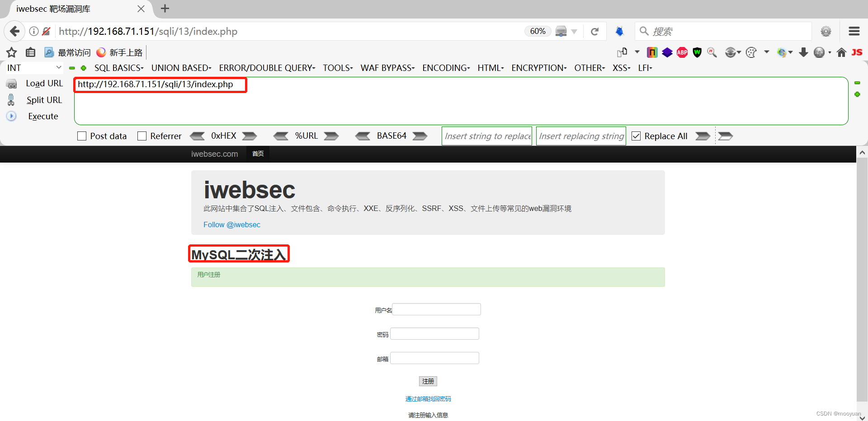868x421 pixels.
Task: Click the browser back arrow button
Action: click(14, 31)
